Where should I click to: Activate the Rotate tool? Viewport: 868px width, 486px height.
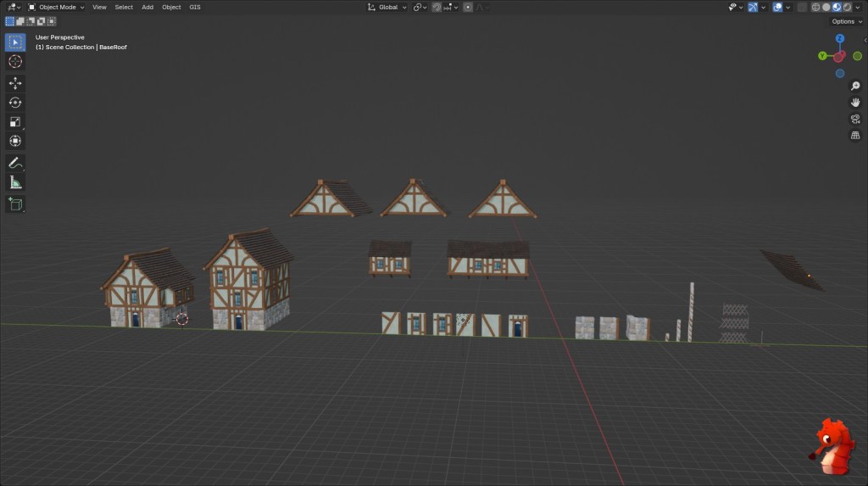pyautogui.click(x=15, y=102)
